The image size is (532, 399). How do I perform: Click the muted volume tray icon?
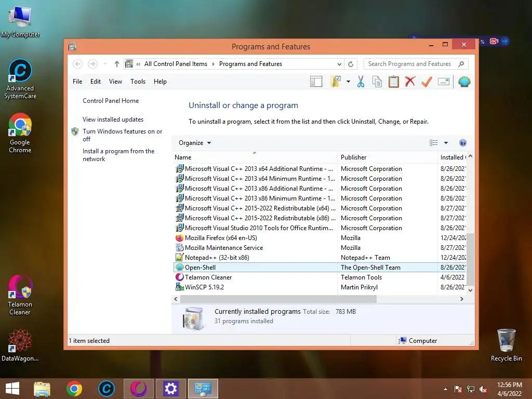483,389
